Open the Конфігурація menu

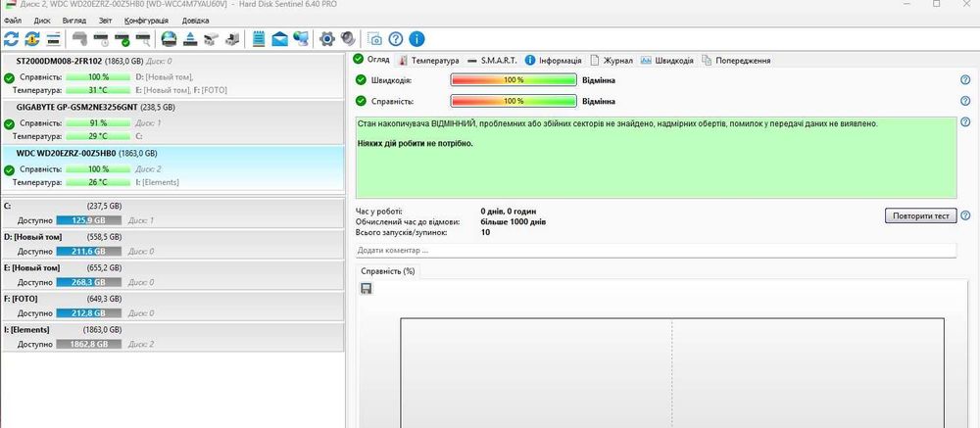[146, 21]
